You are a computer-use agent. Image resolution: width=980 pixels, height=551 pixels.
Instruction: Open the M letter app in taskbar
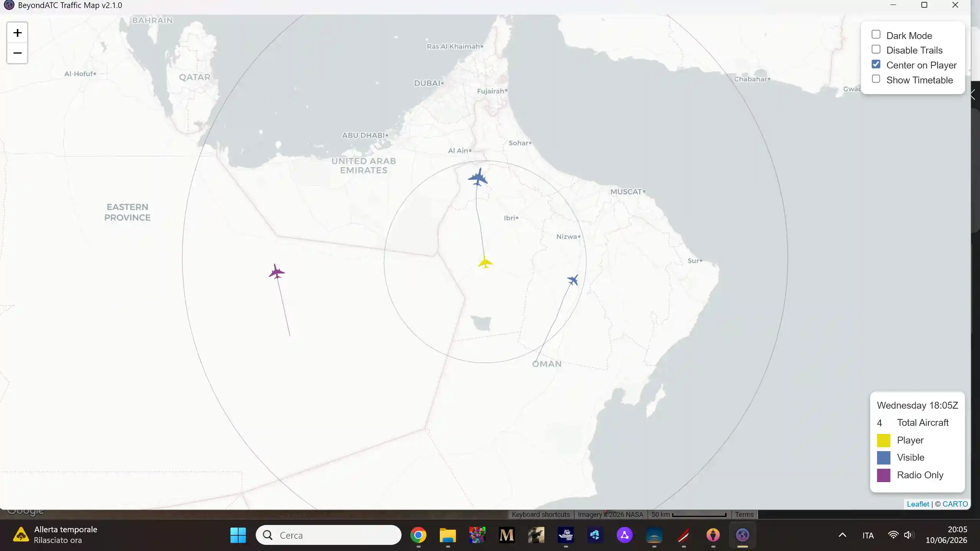[x=506, y=535]
